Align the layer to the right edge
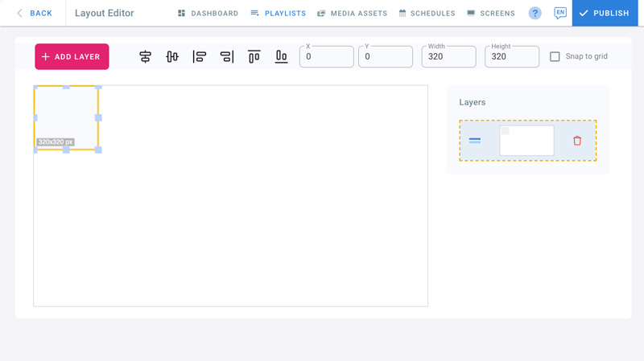 [227, 57]
